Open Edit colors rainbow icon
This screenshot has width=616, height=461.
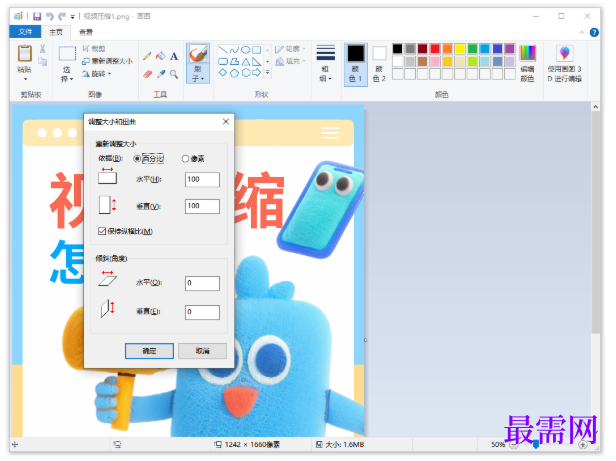(x=528, y=53)
